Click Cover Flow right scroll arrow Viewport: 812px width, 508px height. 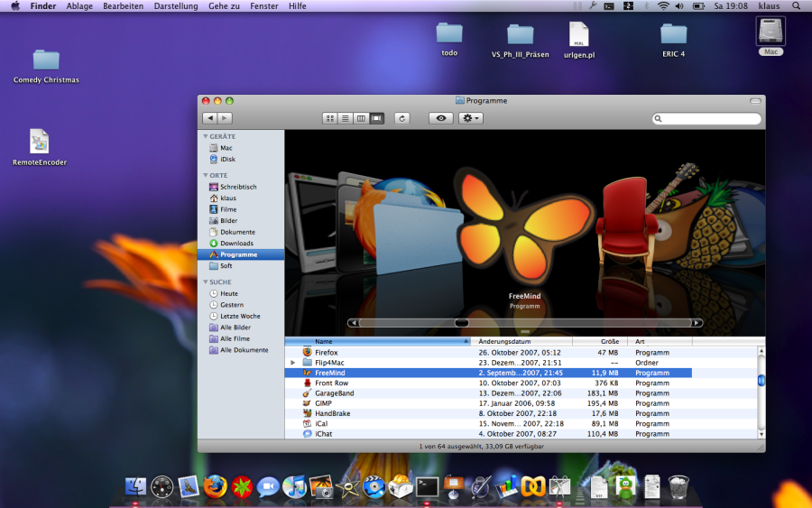coord(697,323)
